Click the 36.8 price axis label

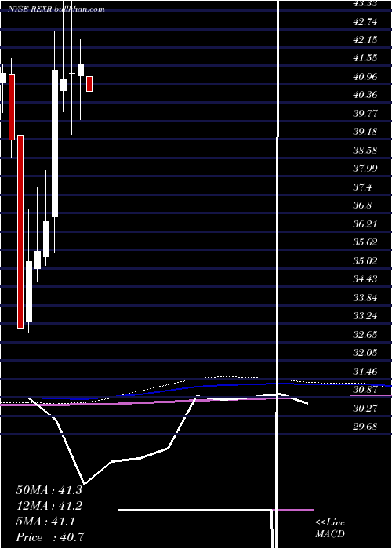pyautogui.click(x=362, y=205)
